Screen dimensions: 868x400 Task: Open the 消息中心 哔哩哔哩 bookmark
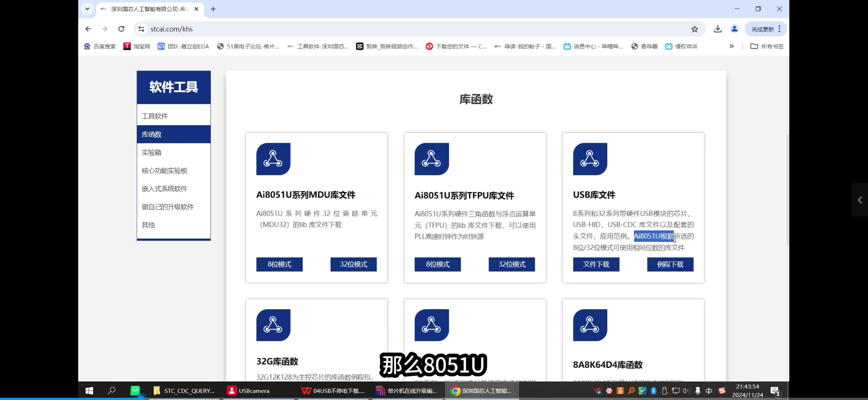click(593, 46)
